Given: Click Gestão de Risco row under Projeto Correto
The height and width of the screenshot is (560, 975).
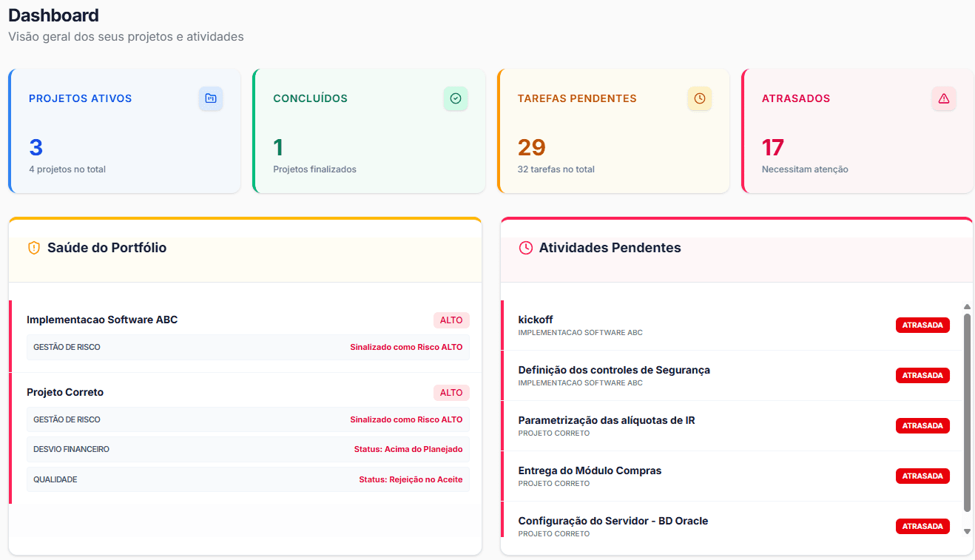Looking at the screenshot, I should pos(248,419).
